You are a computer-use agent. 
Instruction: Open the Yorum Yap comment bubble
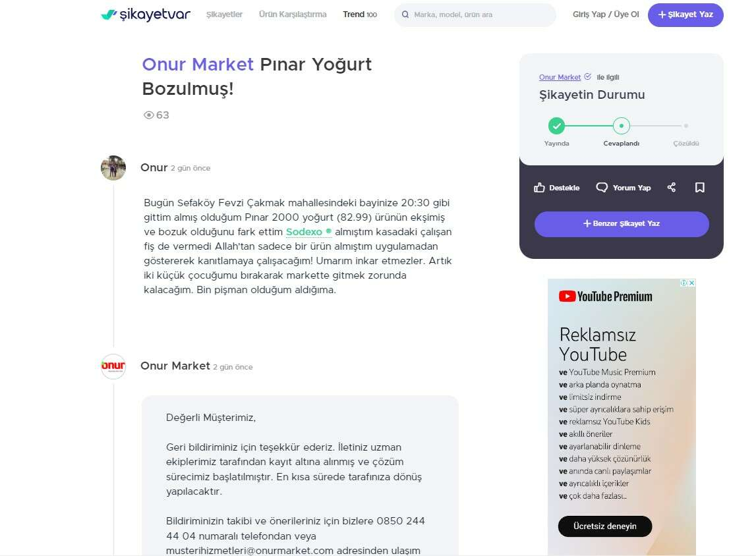(x=602, y=188)
